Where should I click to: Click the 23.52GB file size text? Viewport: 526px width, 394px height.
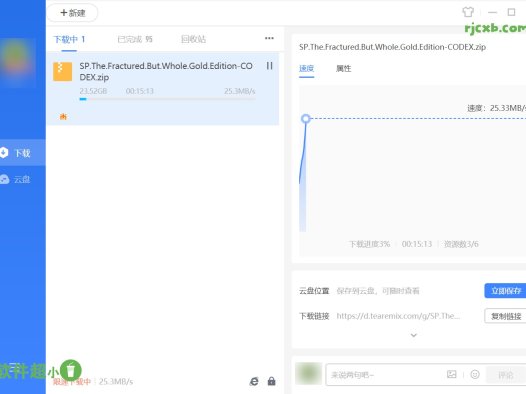[x=93, y=91]
